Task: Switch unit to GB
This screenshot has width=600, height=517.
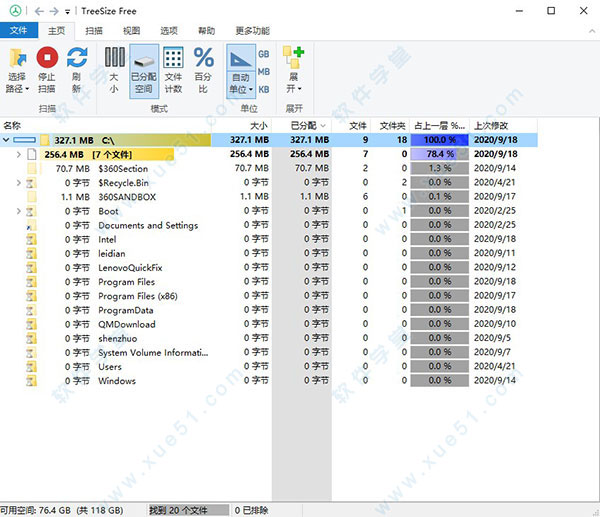Action: [x=264, y=53]
